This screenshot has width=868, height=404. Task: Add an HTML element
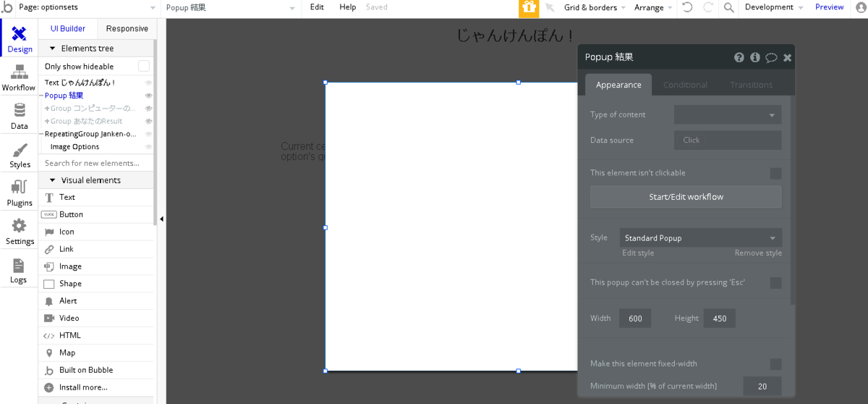coord(98,335)
